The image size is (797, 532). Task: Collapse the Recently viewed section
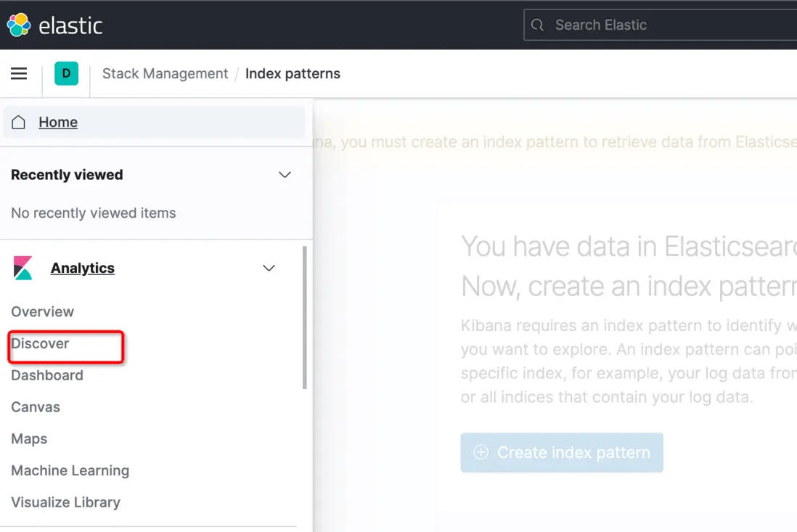pyautogui.click(x=285, y=175)
